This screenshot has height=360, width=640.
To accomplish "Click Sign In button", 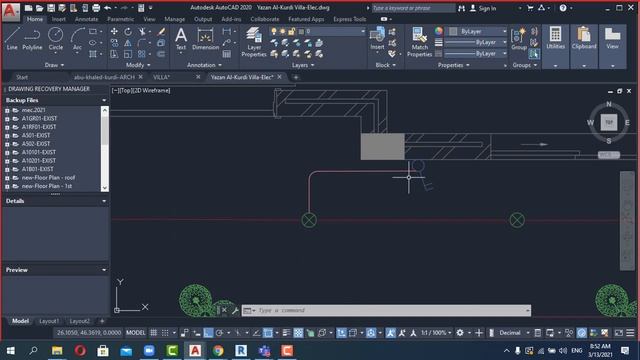I will point(484,8).
